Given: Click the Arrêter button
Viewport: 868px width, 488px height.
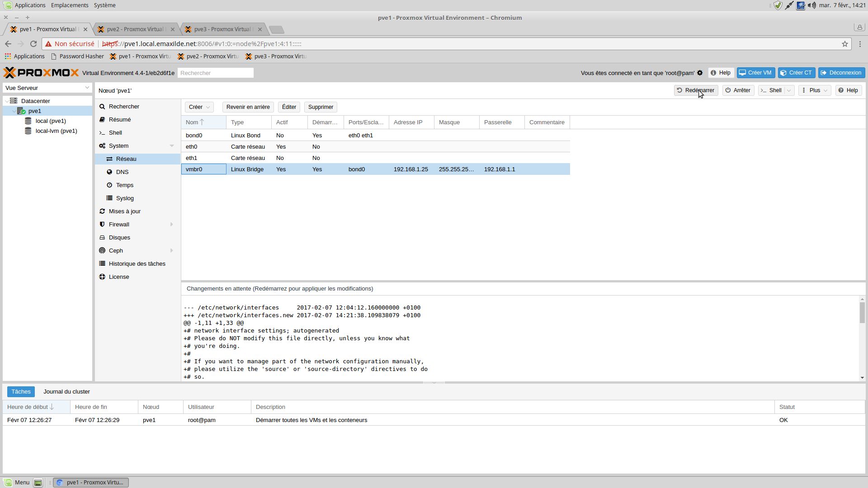Looking at the screenshot, I should tap(738, 90).
